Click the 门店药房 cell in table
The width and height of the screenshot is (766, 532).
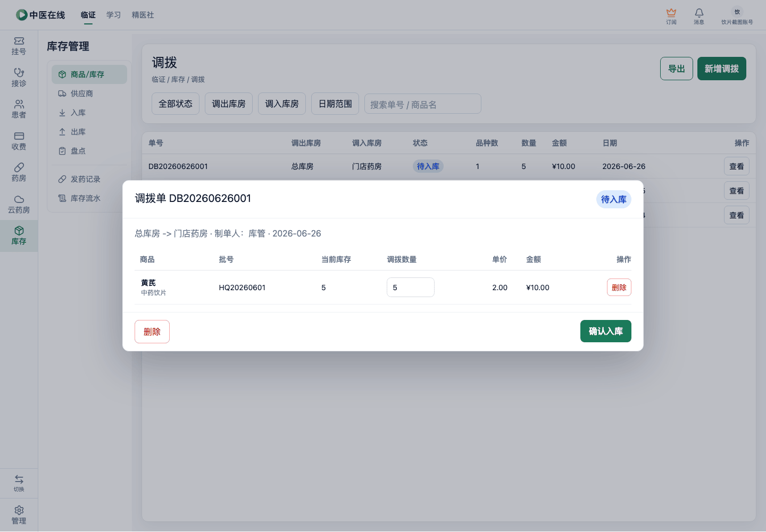(x=367, y=166)
